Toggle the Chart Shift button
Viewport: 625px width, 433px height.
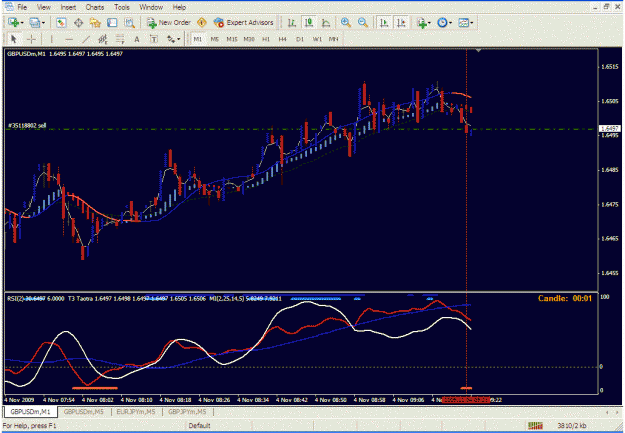point(401,23)
